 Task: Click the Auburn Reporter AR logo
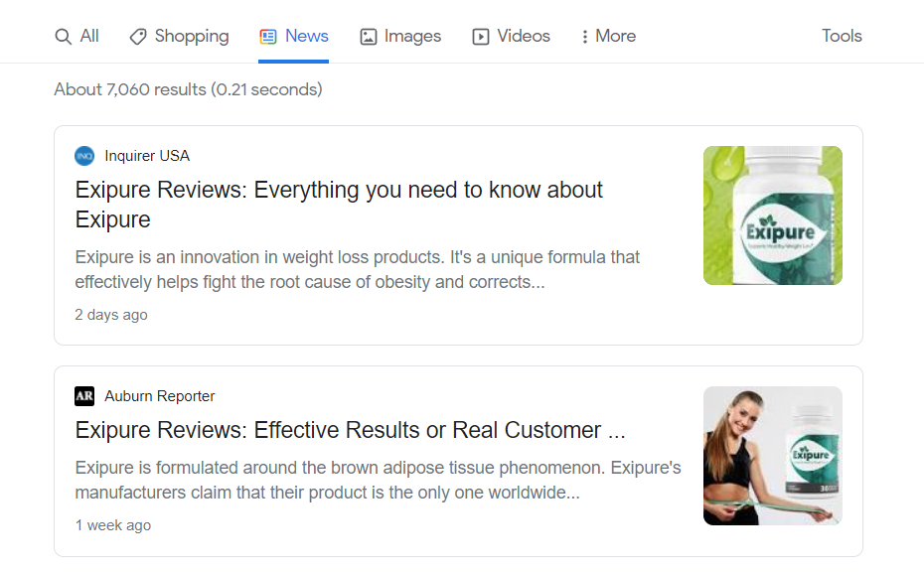84,395
